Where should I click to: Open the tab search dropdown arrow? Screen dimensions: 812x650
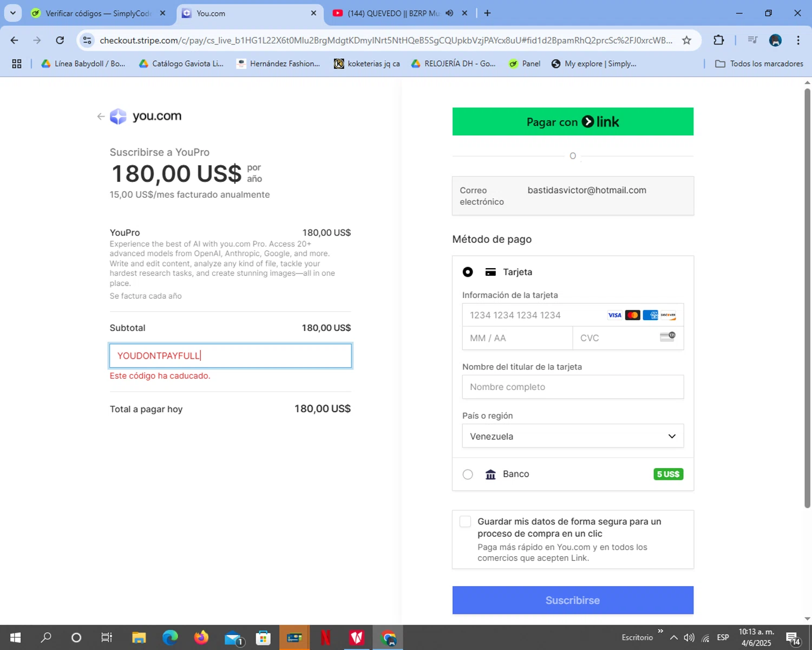coord(13,13)
